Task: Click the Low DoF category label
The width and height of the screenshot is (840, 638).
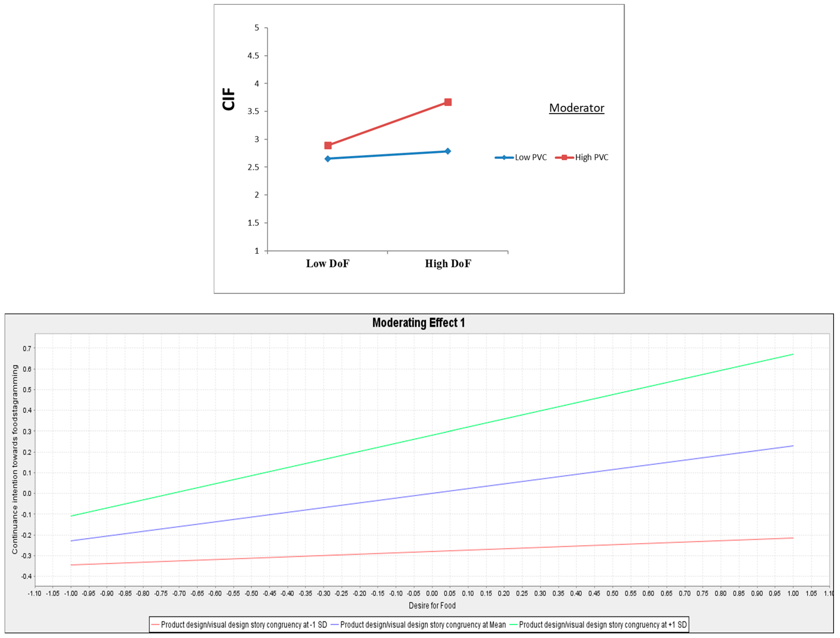Action: point(328,263)
